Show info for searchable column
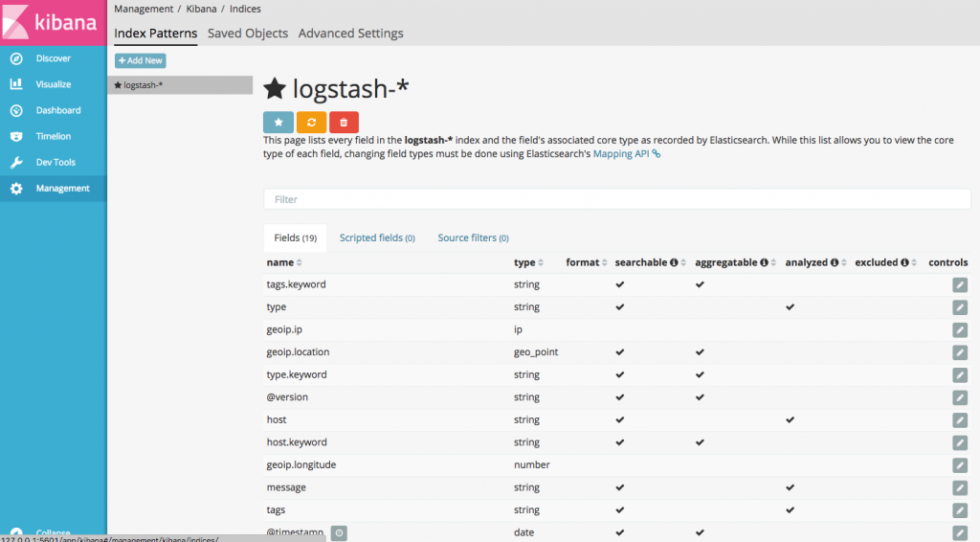The width and height of the screenshot is (980, 542). [674, 262]
